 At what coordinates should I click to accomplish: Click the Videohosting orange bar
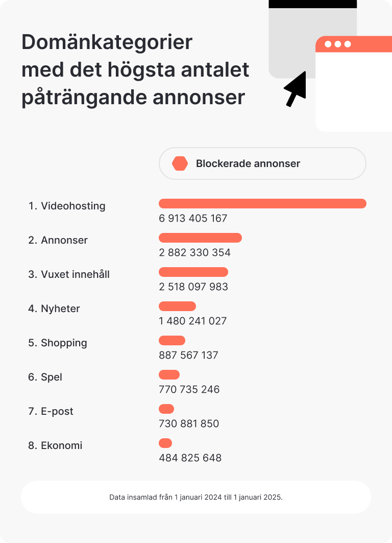(x=262, y=204)
